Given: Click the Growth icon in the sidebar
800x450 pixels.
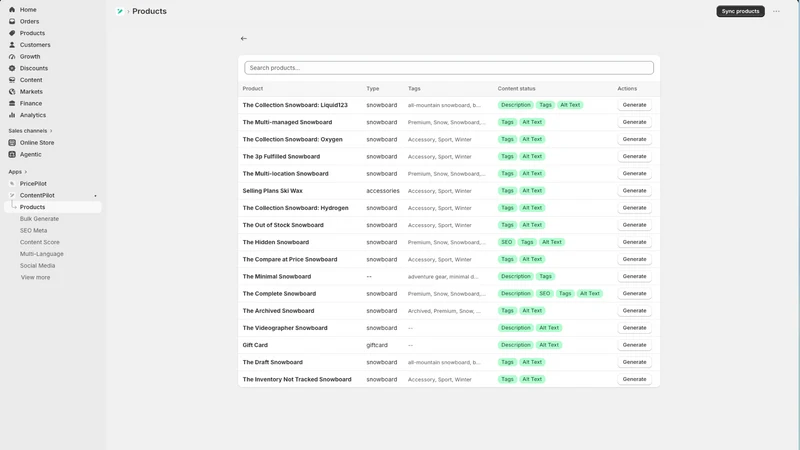Looking at the screenshot, I should (12, 57).
